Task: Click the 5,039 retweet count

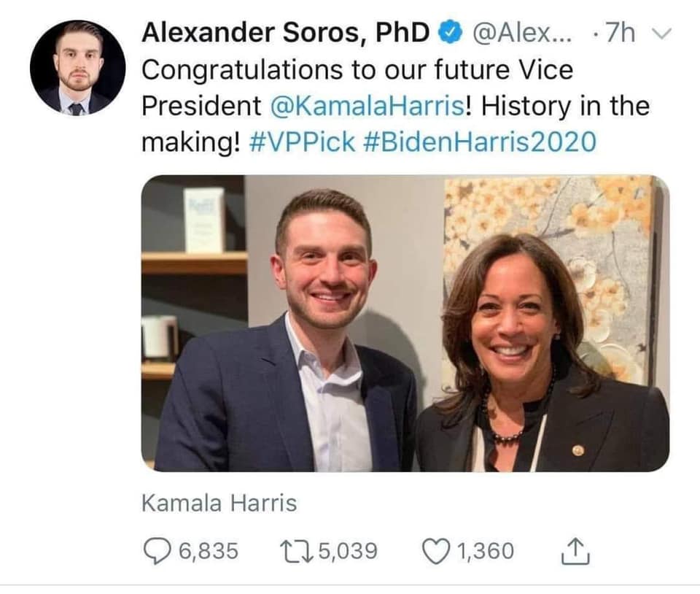Action: tap(349, 551)
